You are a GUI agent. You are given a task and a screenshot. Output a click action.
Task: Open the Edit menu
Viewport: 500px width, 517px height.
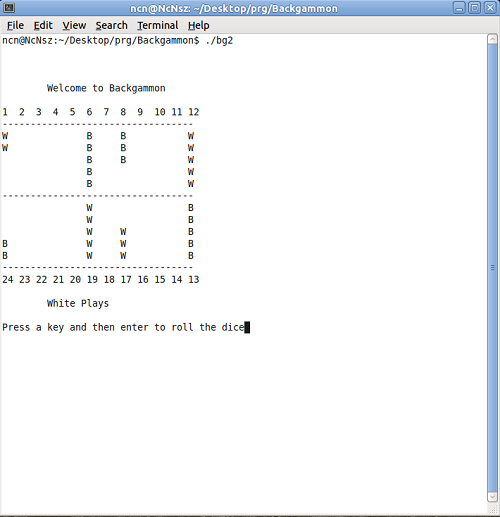[43, 25]
